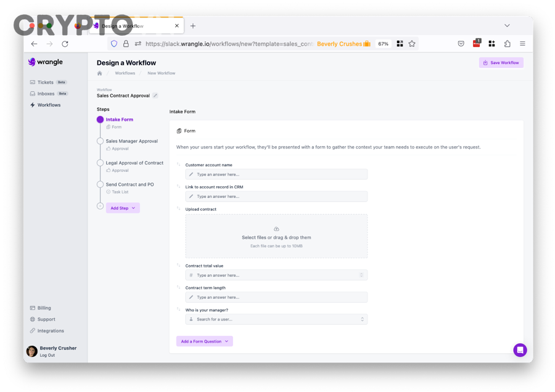Click the Contract total value input
Image resolution: width=555 pixels, height=392 pixels.
click(276, 275)
